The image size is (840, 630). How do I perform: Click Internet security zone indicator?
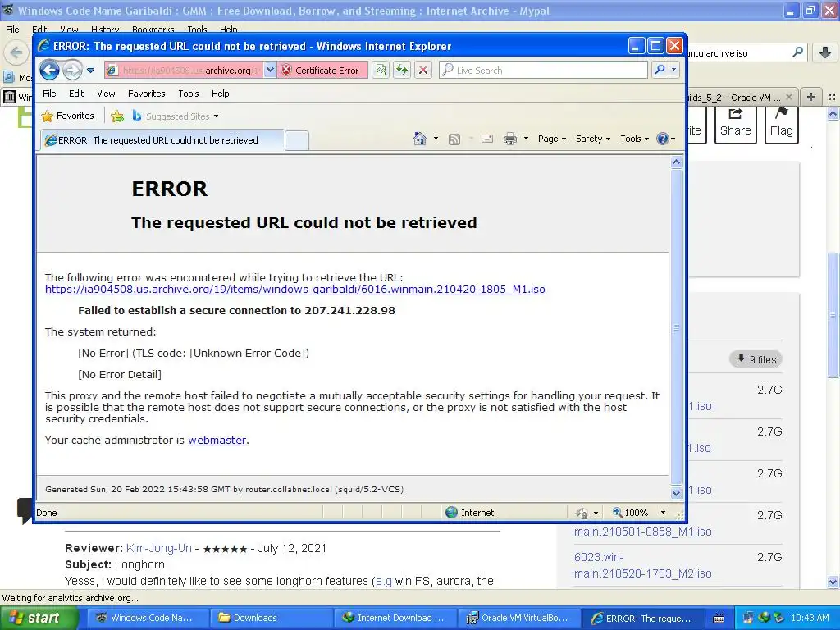470,513
